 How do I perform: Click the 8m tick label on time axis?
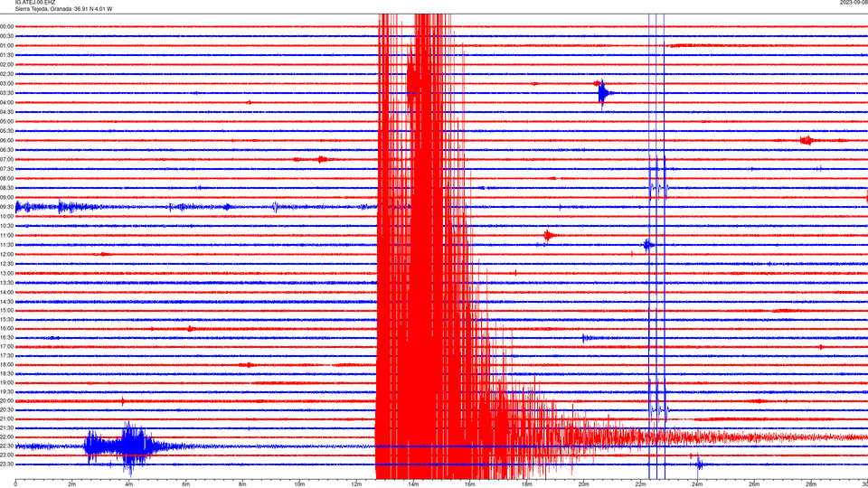click(242, 484)
